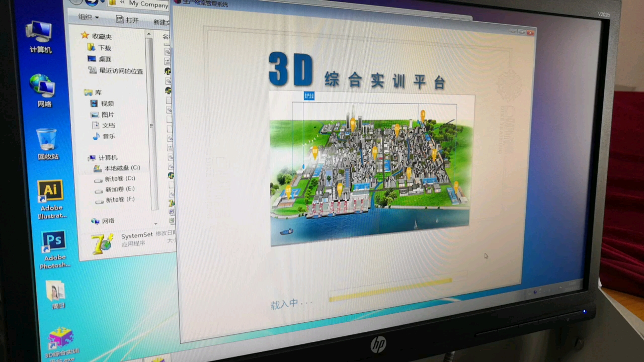Select 计算机 in Explorer navigation pane
Image resolution: width=644 pixels, height=362 pixels.
102,157
